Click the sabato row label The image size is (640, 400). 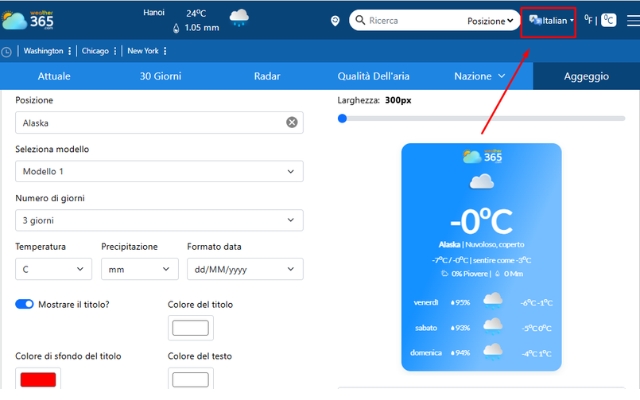point(426,328)
